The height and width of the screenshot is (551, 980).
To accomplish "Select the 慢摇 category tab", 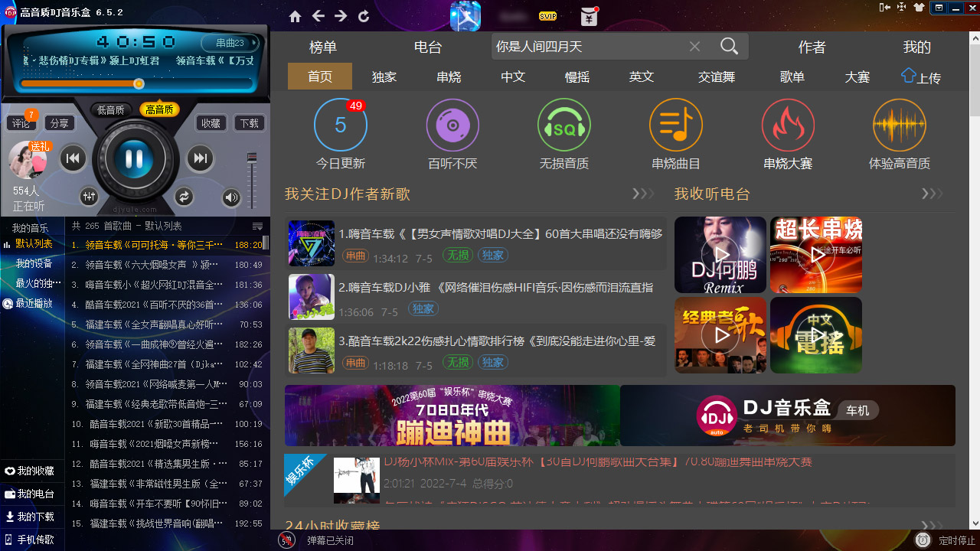I will pyautogui.click(x=577, y=77).
